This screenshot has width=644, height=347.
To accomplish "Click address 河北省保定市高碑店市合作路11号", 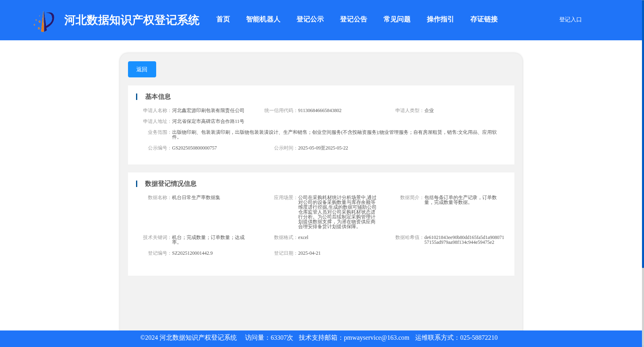I will [x=208, y=121].
